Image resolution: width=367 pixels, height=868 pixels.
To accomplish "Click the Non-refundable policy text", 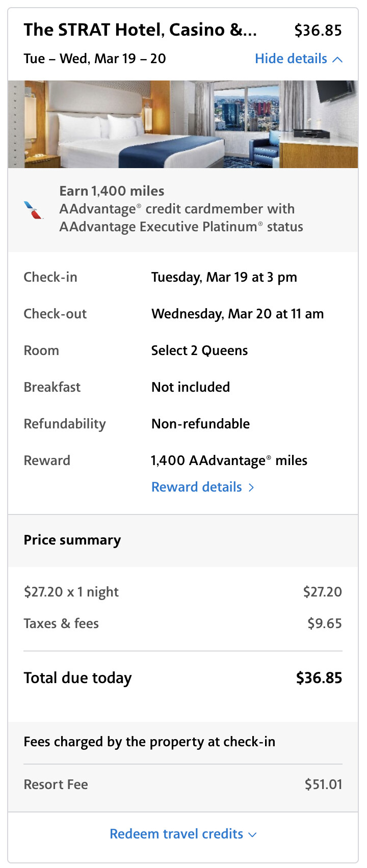I will [200, 424].
